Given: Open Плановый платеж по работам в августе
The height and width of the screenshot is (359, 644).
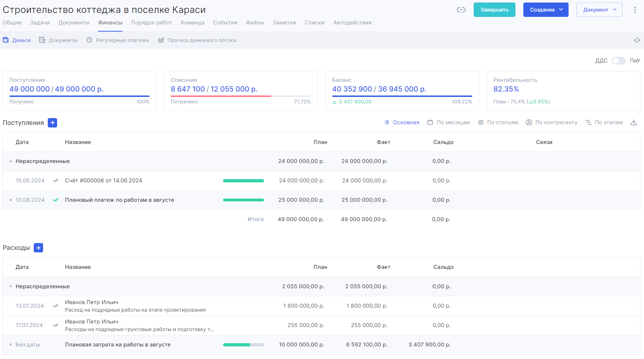Looking at the screenshot, I should click(120, 200).
